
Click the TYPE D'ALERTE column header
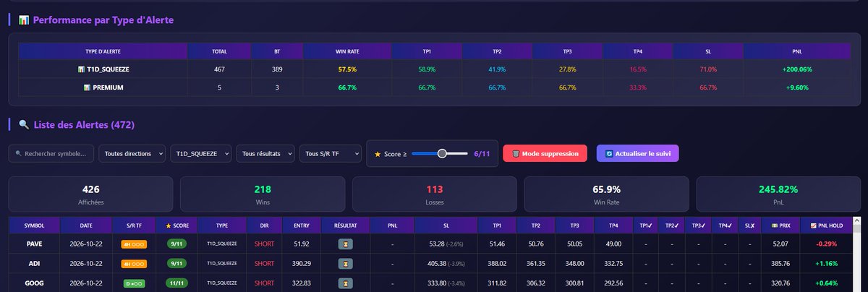point(103,51)
